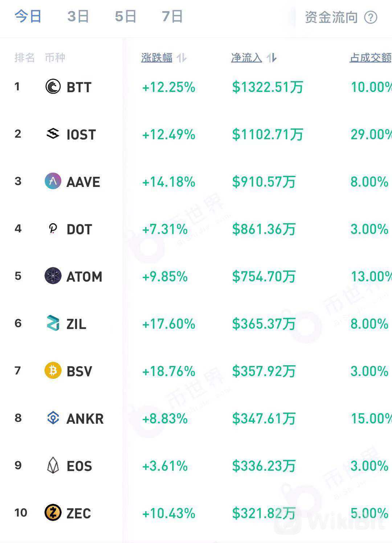Viewport: 392px width, 543px height.
Task: Sort by the 占成交额 column header
Action: coord(371,58)
